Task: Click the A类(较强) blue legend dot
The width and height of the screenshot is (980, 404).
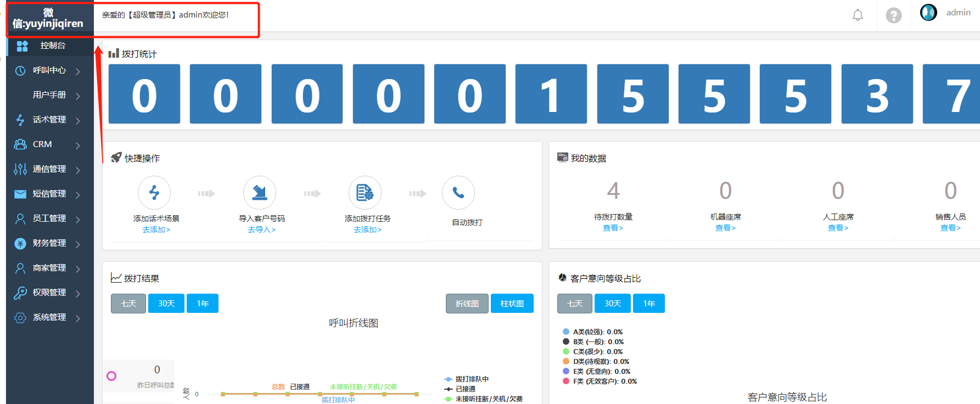Action: pyautogui.click(x=566, y=332)
